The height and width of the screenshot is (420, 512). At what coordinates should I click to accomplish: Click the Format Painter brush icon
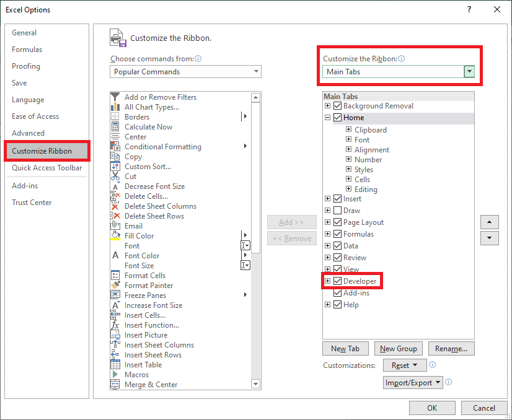tap(115, 285)
